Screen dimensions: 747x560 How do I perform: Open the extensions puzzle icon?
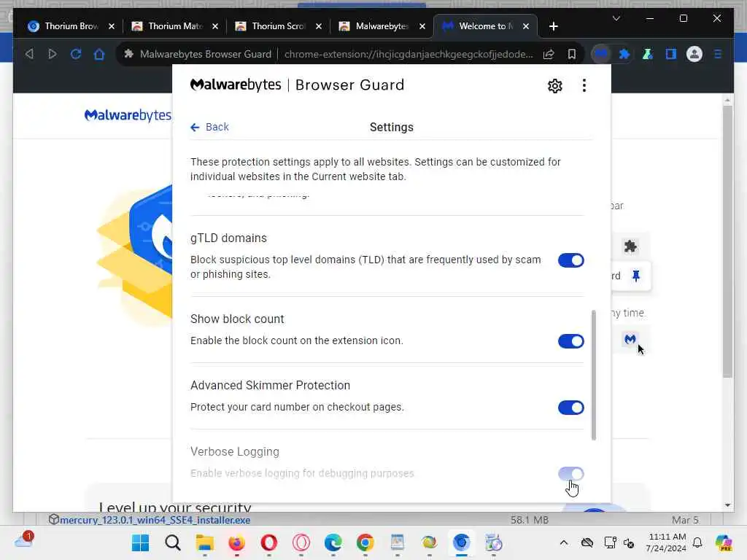click(x=624, y=54)
